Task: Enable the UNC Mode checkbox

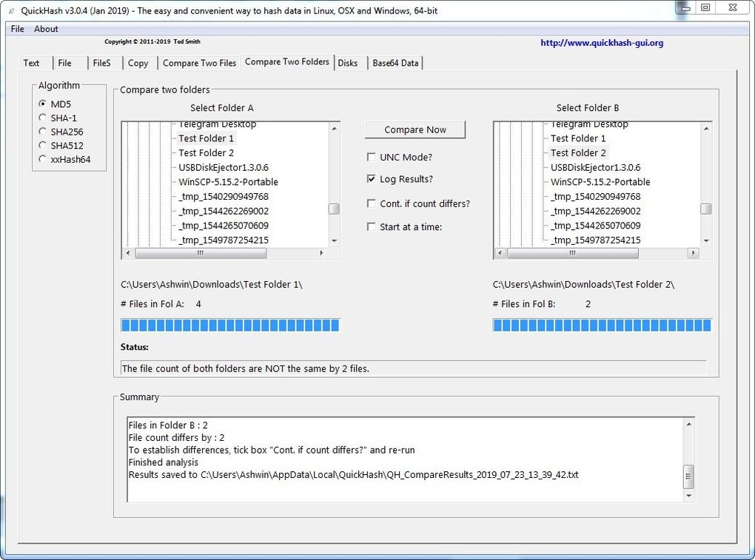Action: coord(371,157)
